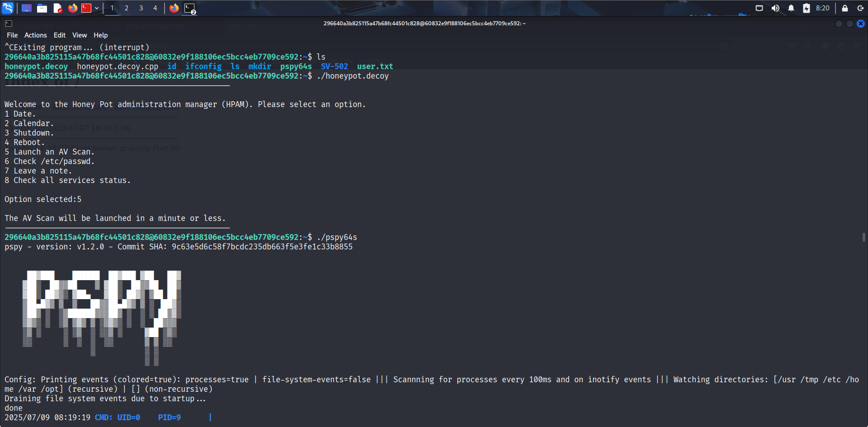
Task: Open the red terminal emulator launcher
Action: coord(86,8)
